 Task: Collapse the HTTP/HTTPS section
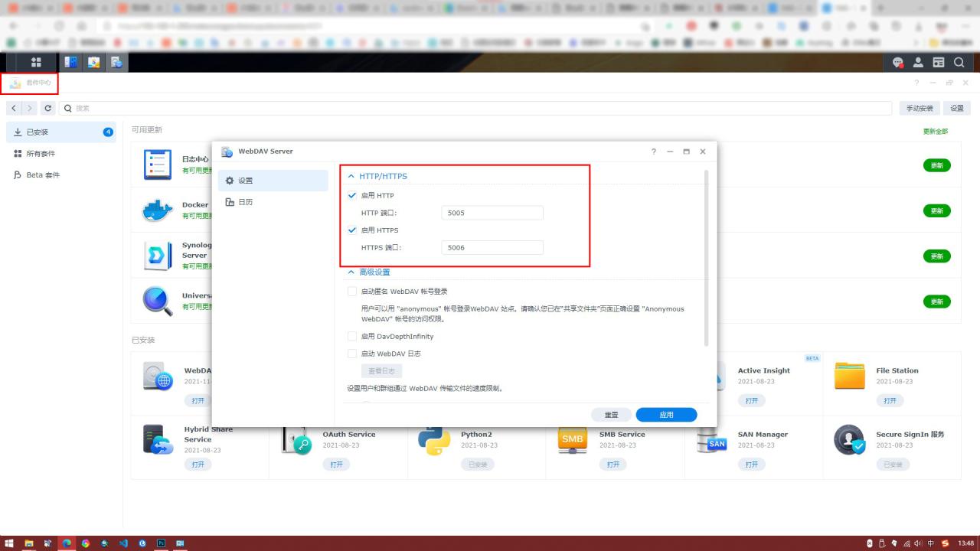tap(351, 176)
